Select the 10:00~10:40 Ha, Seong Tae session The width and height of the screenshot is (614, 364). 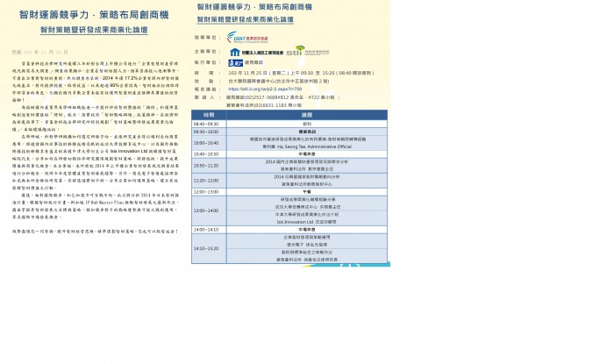(x=289, y=143)
